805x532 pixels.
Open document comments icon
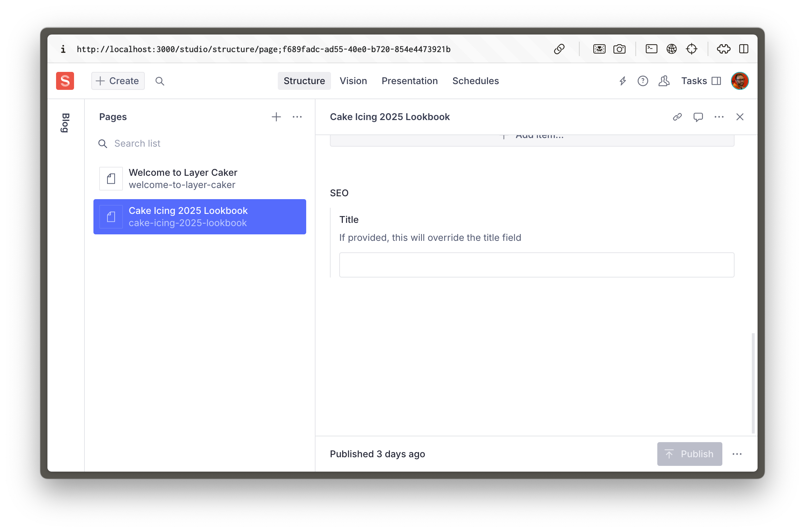pos(698,117)
